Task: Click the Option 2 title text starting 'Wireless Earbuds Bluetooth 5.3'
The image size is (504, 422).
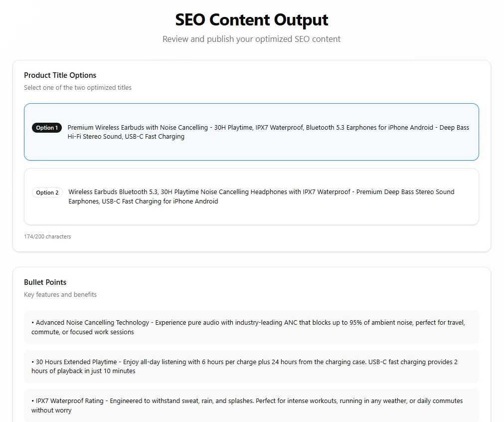Action: pyautogui.click(x=261, y=197)
